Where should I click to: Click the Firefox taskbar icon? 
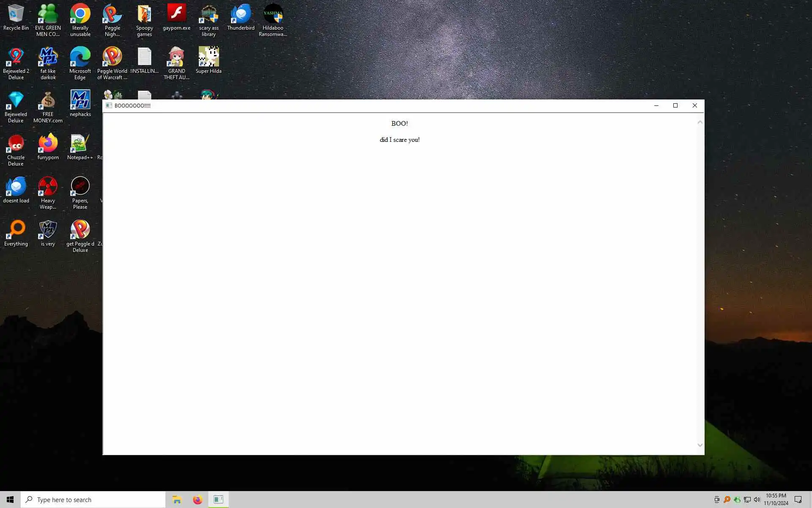(198, 500)
